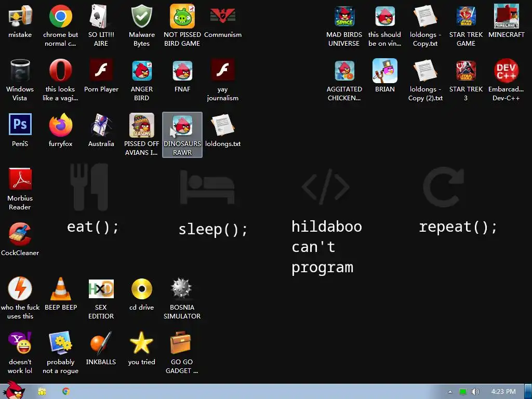Open the Start menu red bird button

14,391
